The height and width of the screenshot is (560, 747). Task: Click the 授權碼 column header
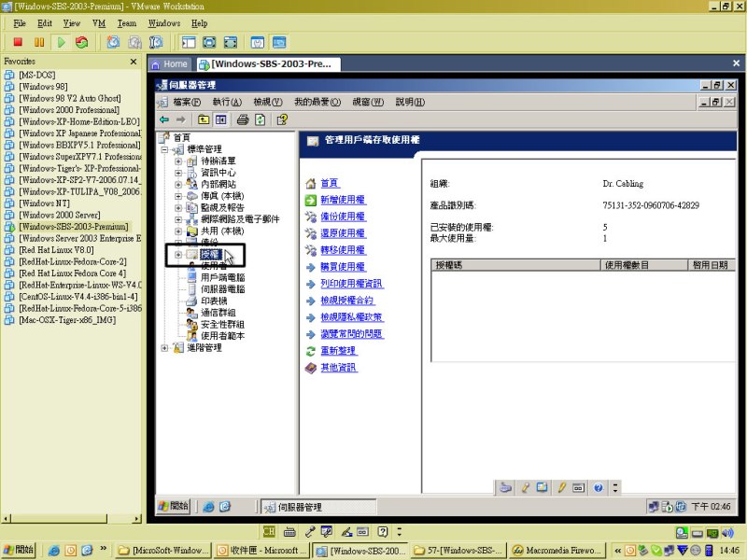[516, 265]
